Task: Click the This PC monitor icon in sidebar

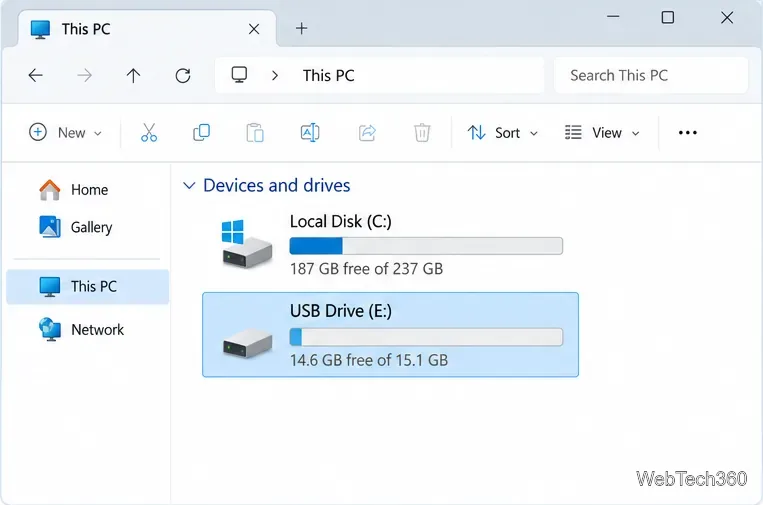Action: pyautogui.click(x=50, y=287)
